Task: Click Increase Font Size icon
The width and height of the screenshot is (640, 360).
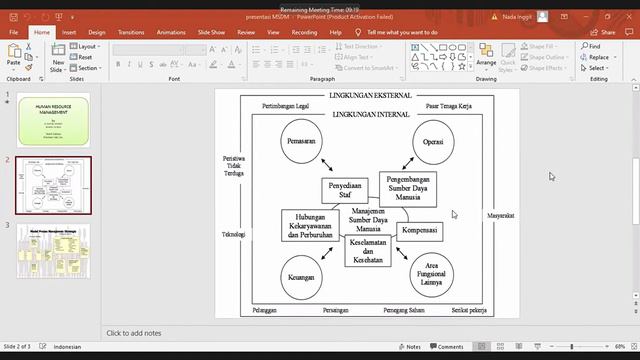Action: pos(213,50)
